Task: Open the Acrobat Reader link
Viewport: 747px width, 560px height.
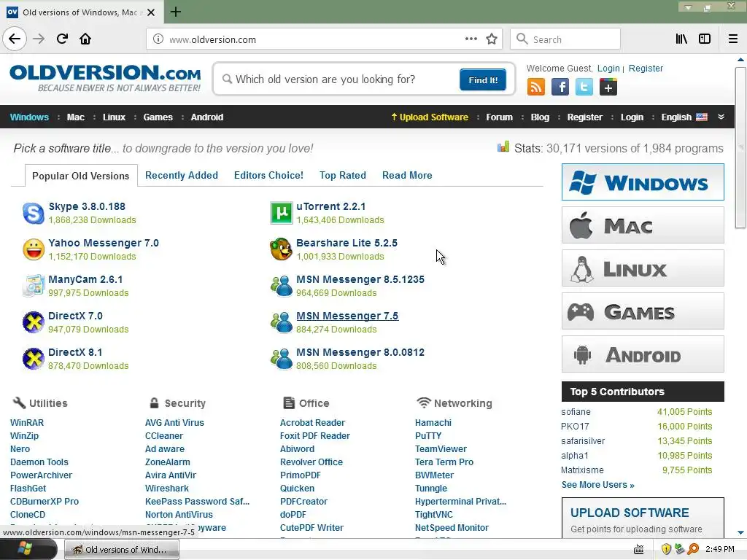Action: [312, 422]
